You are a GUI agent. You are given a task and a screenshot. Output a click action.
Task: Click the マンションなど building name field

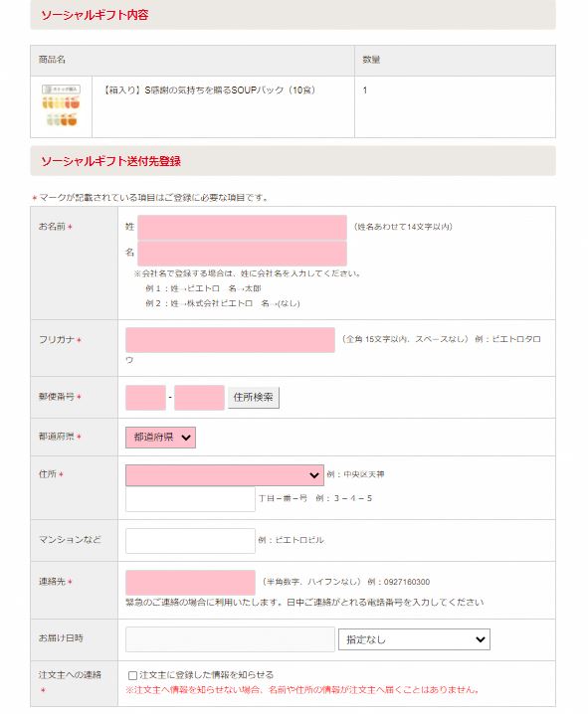pyautogui.click(x=190, y=541)
